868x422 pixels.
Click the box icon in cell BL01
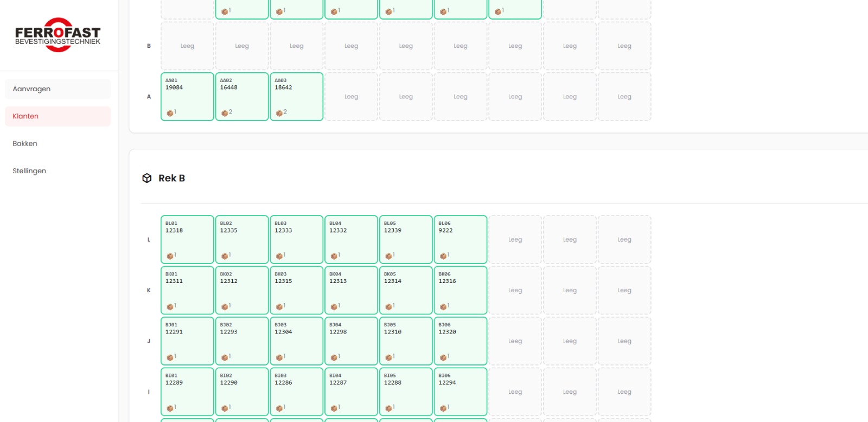pyautogui.click(x=170, y=256)
